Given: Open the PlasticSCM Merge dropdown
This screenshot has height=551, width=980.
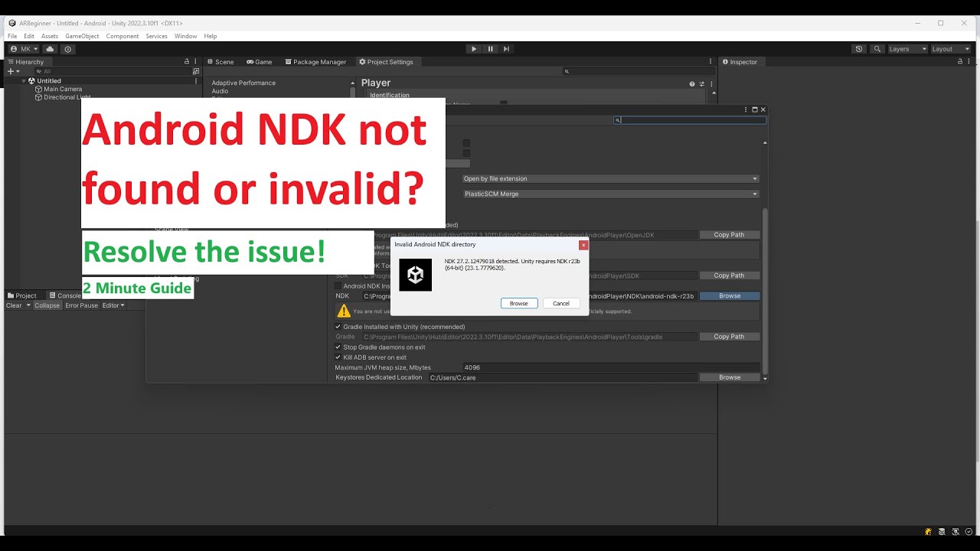Looking at the screenshot, I should point(610,194).
